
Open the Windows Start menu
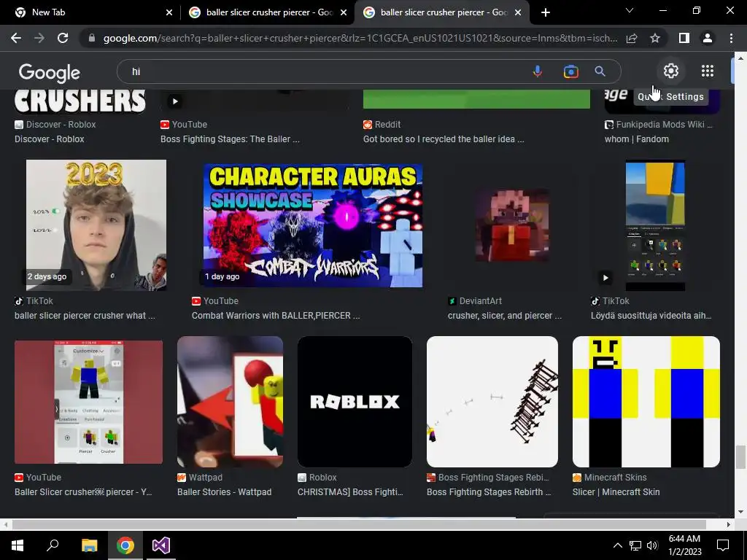click(18, 545)
